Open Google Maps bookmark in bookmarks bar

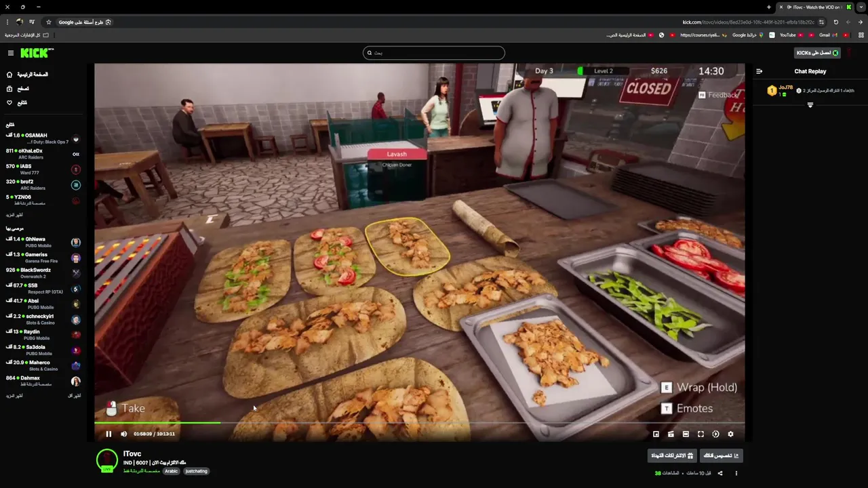coord(747,35)
